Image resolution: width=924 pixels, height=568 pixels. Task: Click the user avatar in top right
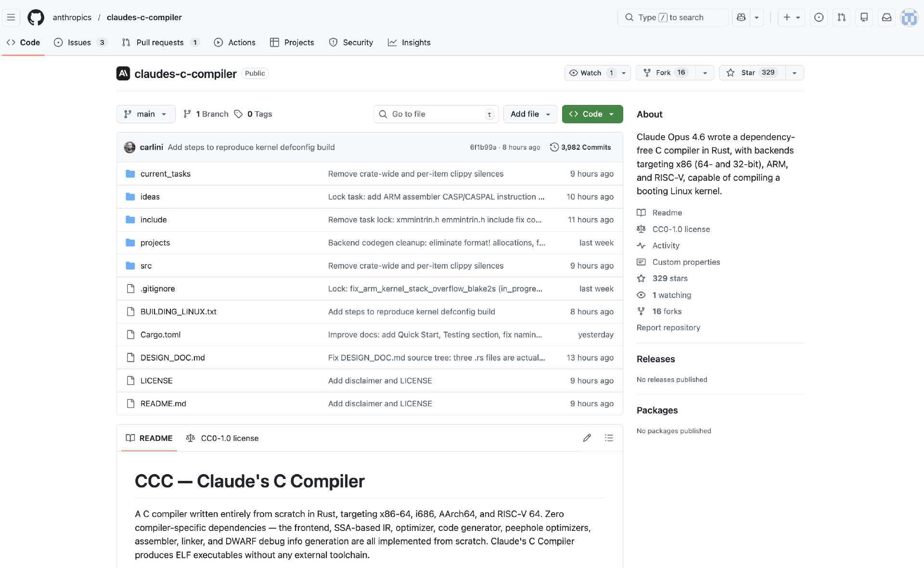(x=909, y=17)
